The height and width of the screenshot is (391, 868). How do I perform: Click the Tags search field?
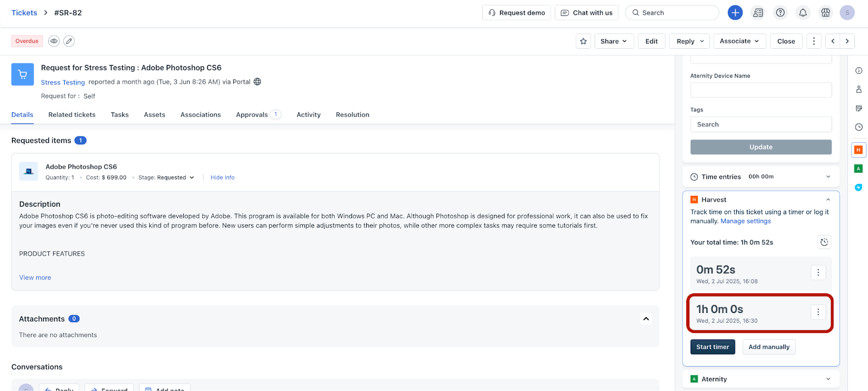tap(761, 124)
